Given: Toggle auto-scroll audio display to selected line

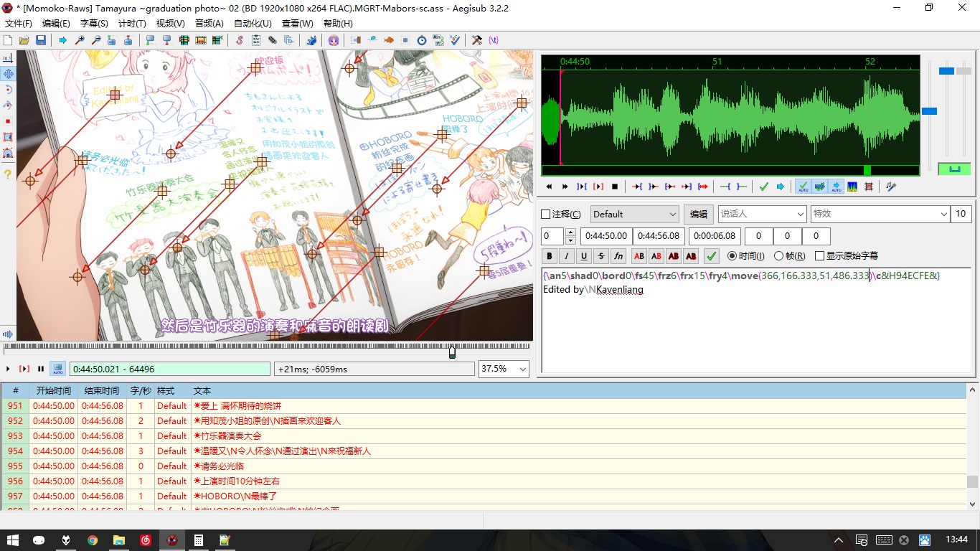Looking at the screenshot, I should (x=837, y=187).
